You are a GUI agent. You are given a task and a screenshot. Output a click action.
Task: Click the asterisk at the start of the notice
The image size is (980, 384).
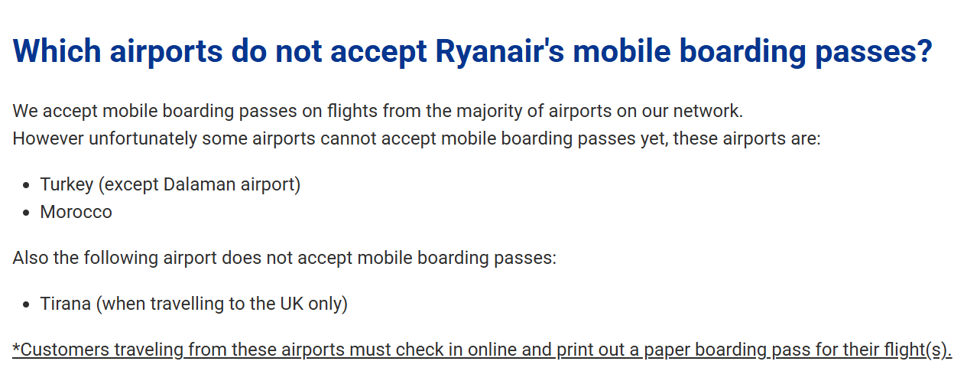pos(17,347)
